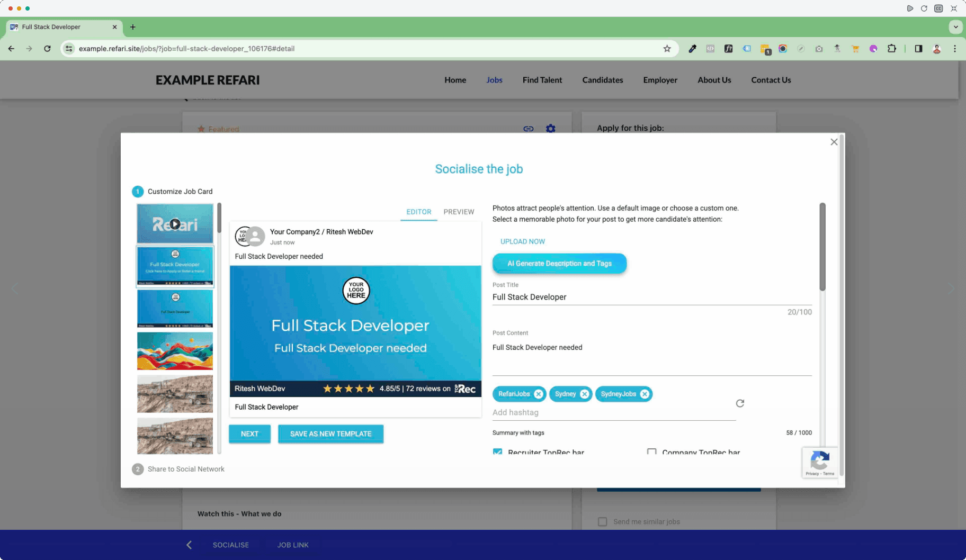Open Employer navigation link
The image size is (966, 560).
click(x=660, y=80)
